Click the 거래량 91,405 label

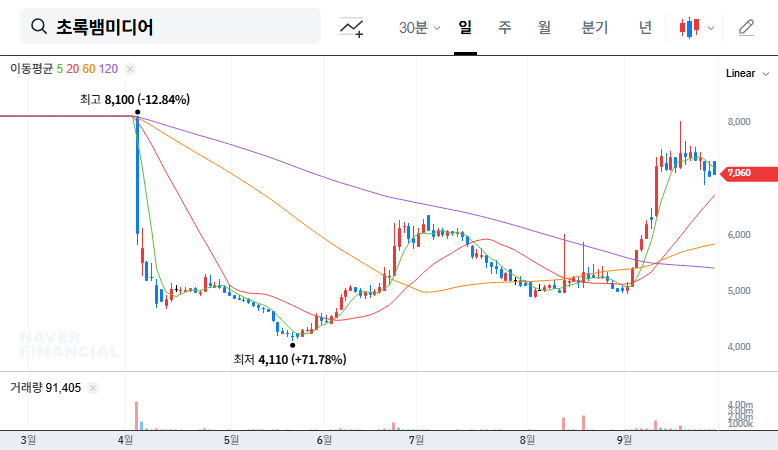click(x=45, y=387)
